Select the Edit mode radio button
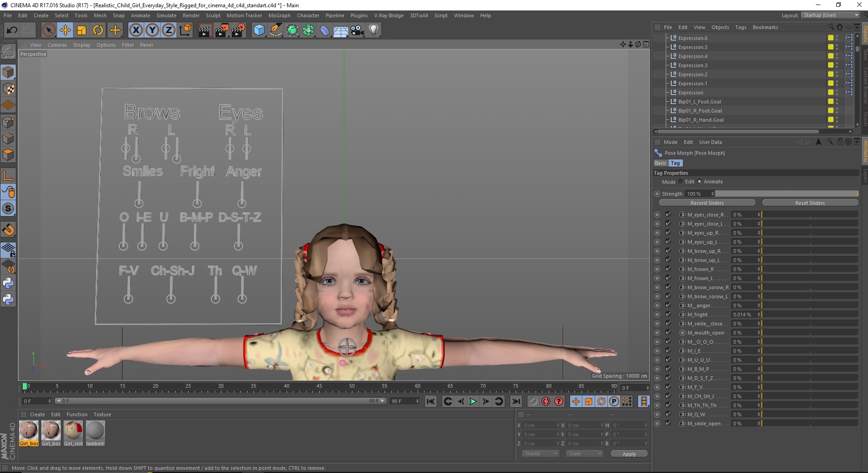 coord(681,182)
